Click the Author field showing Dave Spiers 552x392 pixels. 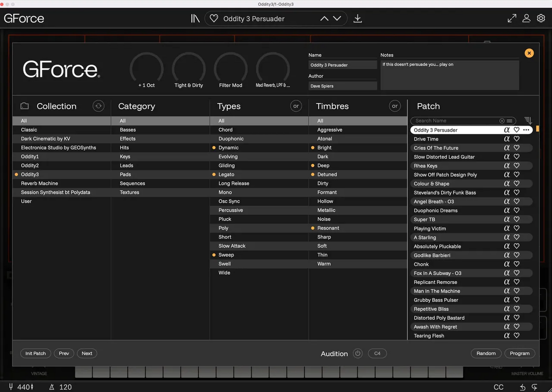[x=343, y=86]
